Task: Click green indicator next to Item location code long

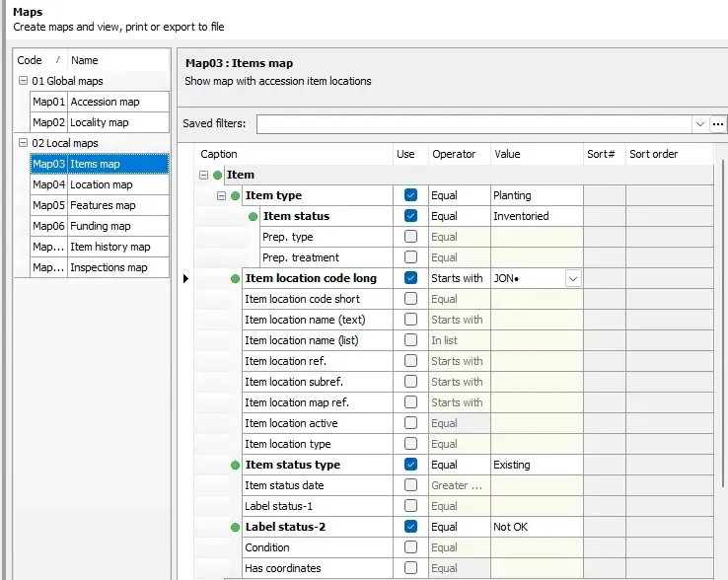Action: (236, 278)
